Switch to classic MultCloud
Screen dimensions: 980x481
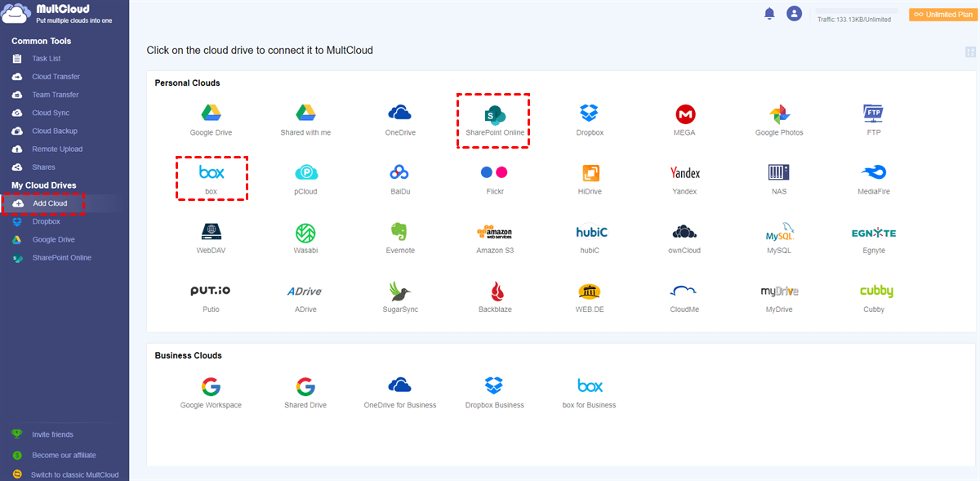pos(74,474)
